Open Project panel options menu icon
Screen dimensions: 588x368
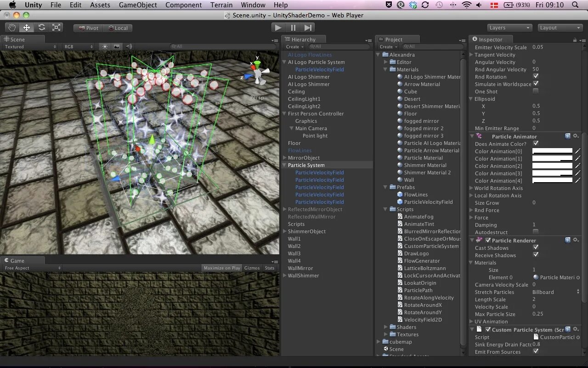click(461, 40)
